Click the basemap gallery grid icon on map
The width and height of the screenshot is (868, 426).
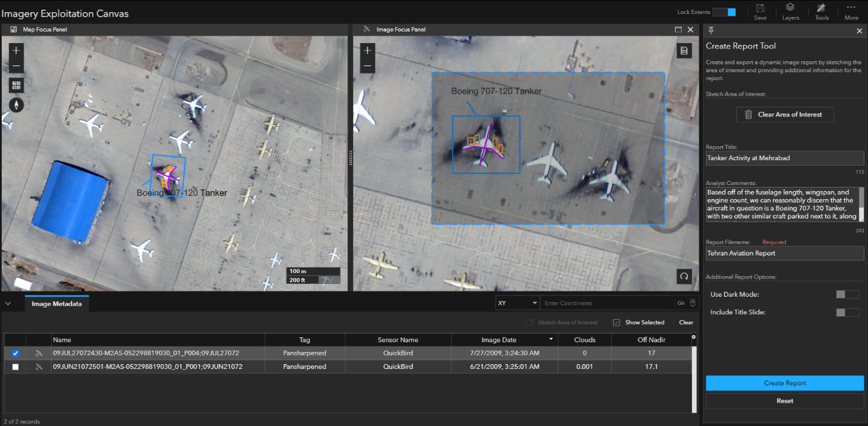coord(16,85)
